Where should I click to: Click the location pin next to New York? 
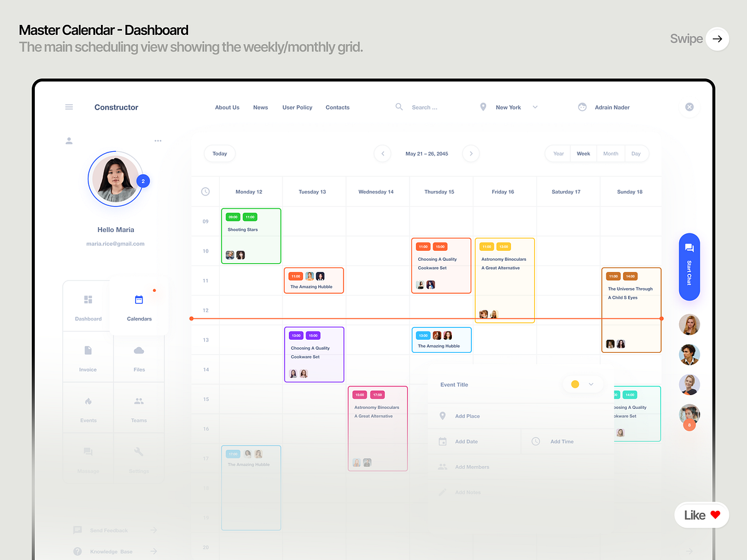pyautogui.click(x=483, y=106)
